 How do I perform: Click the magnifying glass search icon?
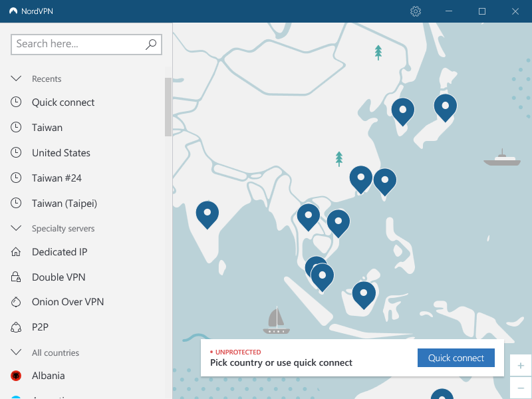point(151,44)
